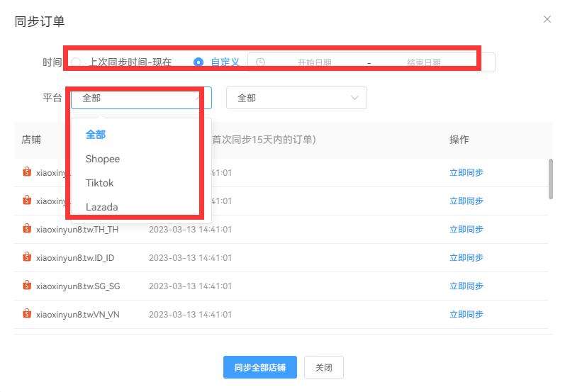This screenshot has width=565, height=392.
Task: Click 立即同步 for xiaoxinyun8.tw.TH_TH
Action: tap(466, 229)
